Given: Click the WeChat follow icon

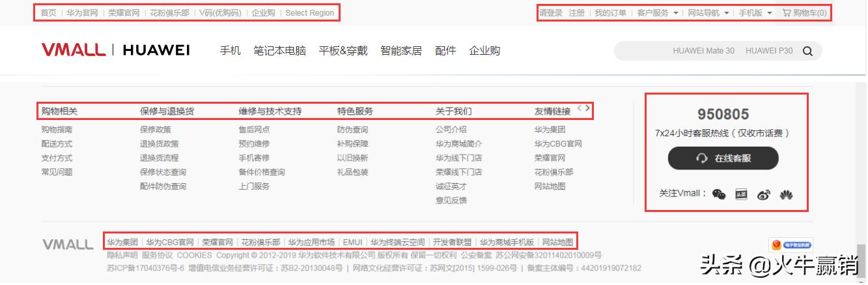Looking at the screenshot, I should (719, 194).
